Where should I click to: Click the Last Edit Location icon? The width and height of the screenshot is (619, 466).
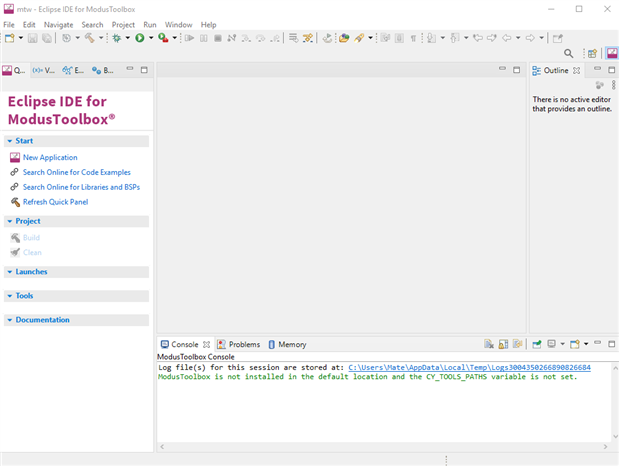(x=478, y=38)
